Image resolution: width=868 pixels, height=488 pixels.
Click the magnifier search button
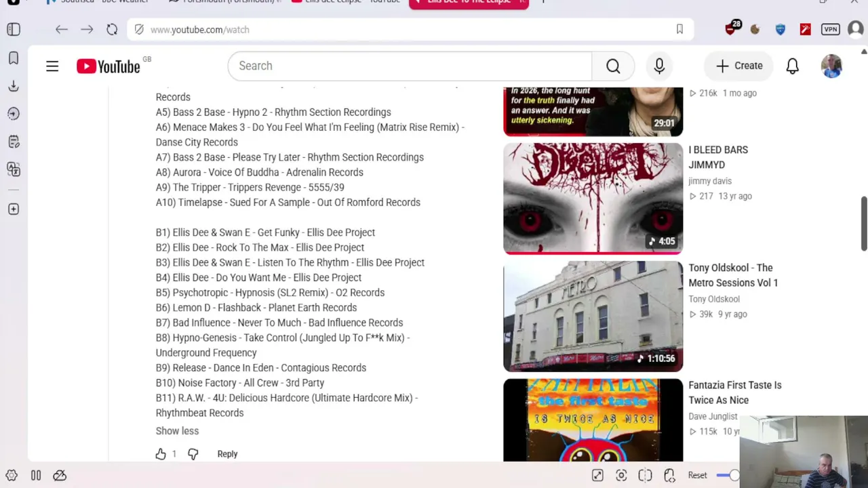(613, 66)
